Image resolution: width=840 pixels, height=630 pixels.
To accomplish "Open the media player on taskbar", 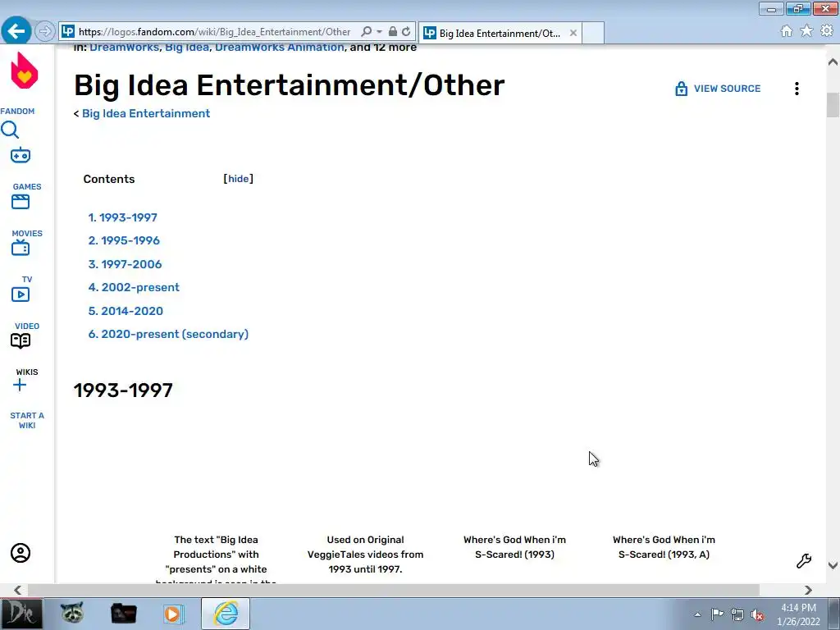I will [173, 614].
